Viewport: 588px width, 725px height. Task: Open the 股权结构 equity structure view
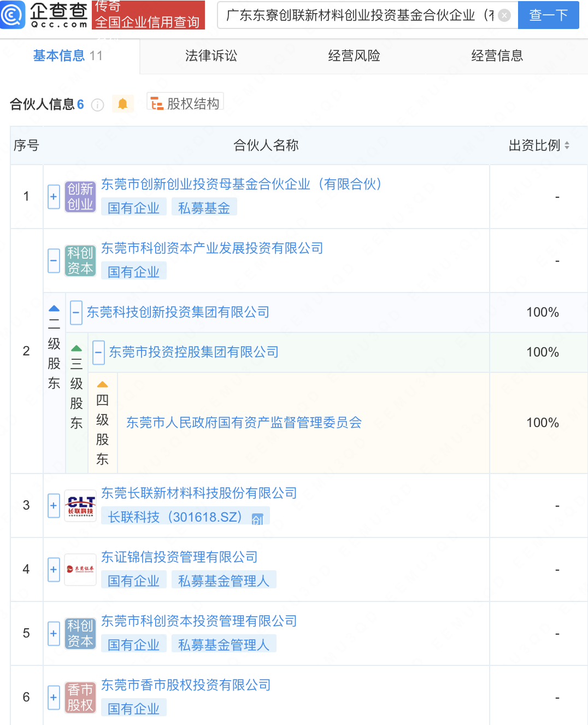[185, 103]
